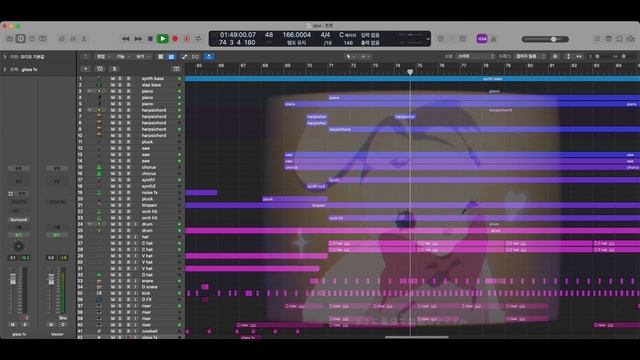Toggle the blue Catch Playhead button

(x=209, y=57)
